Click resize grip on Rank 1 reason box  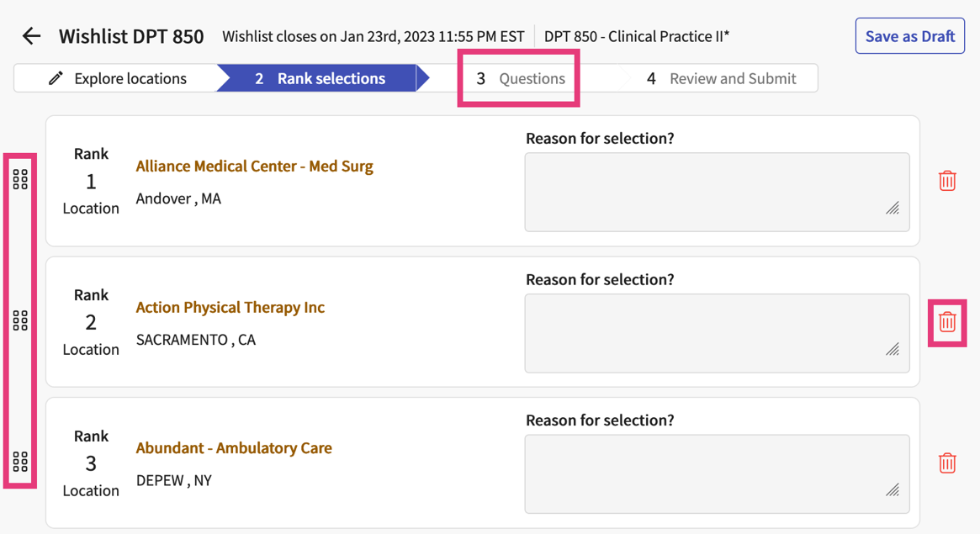tap(893, 208)
